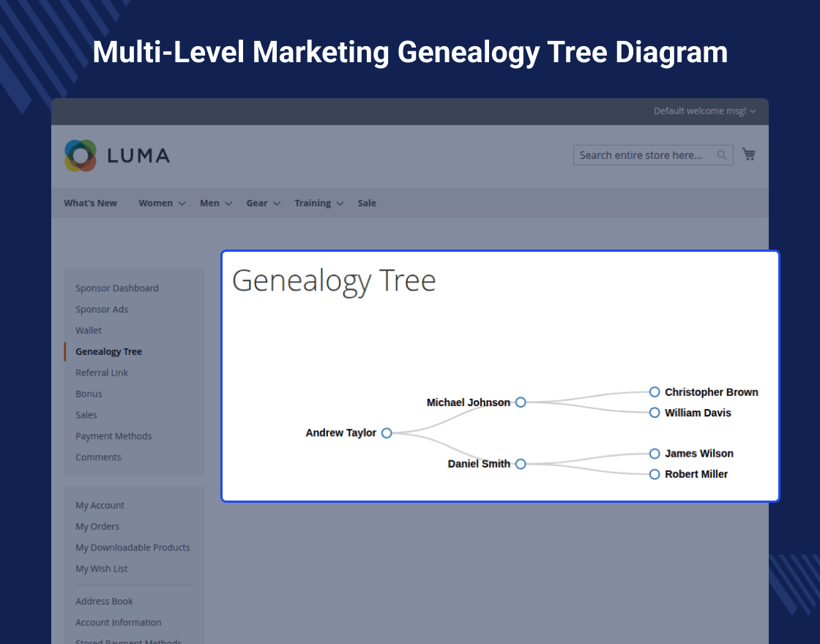This screenshot has width=820, height=644.
Task: Focus the Search entire store field
Action: click(x=653, y=155)
